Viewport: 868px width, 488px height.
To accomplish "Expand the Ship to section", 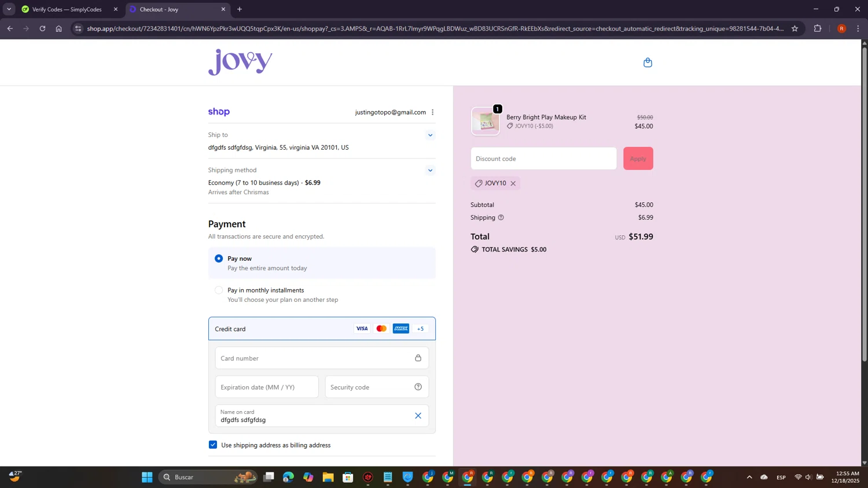I will [430, 135].
